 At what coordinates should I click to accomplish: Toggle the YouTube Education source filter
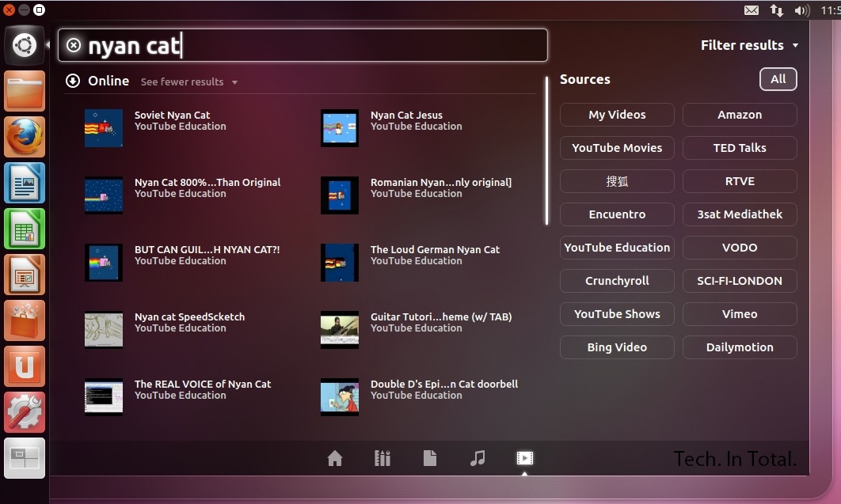pyautogui.click(x=617, y=247)
